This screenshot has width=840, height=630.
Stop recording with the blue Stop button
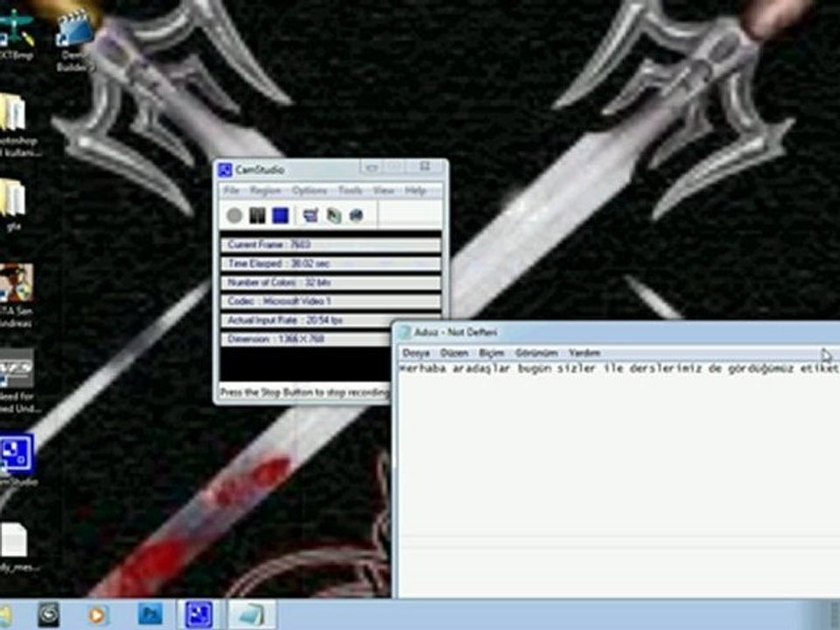(x=281, y=215)
